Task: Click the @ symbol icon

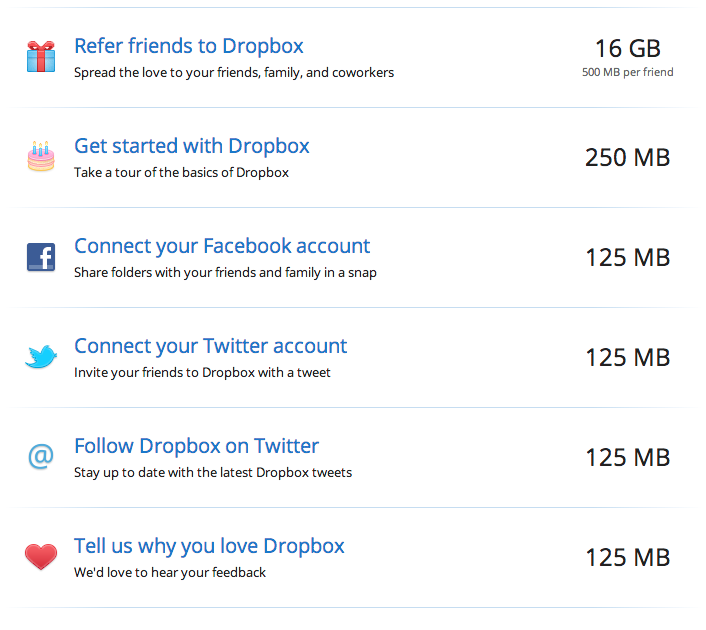Action: (41, 456)
